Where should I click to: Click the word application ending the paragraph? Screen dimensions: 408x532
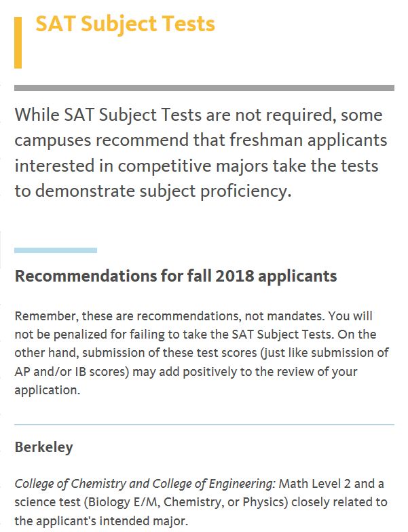(x=47, y=390)
